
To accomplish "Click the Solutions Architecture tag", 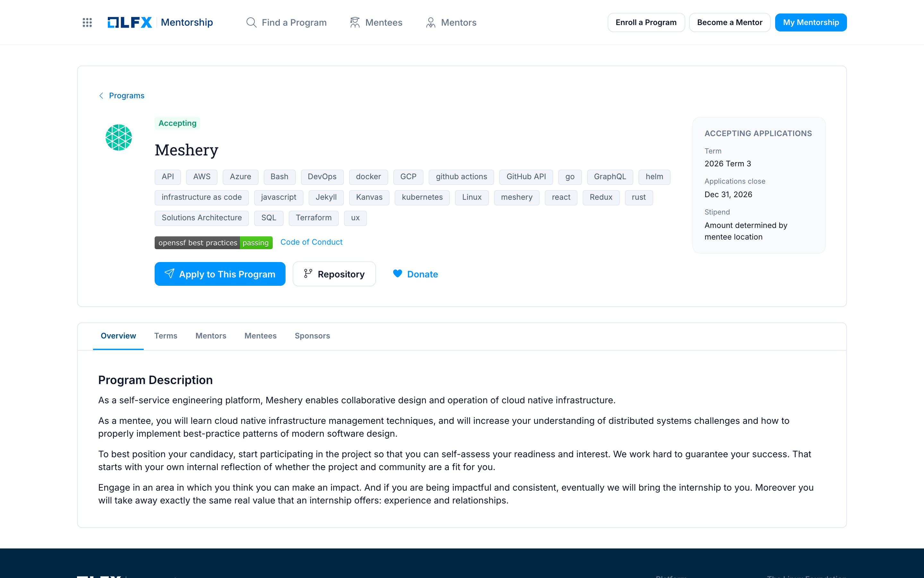I will 201,218.
